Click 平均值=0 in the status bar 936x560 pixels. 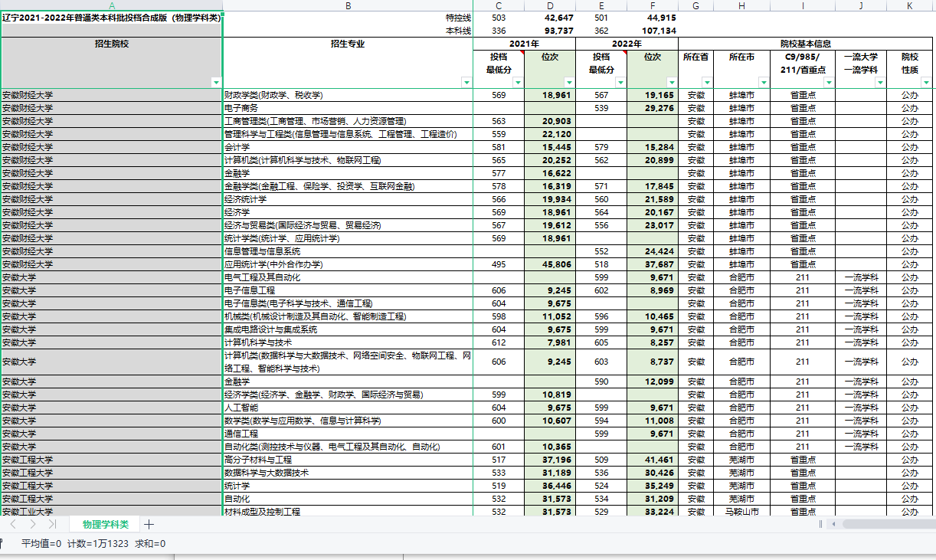[x=41, y=544]
